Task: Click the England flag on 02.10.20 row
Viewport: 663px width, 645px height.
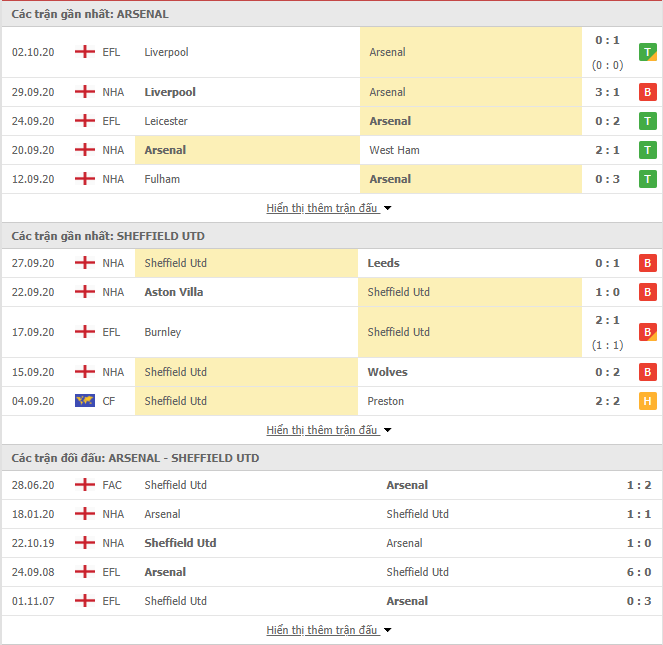Action: pos(85,52)
